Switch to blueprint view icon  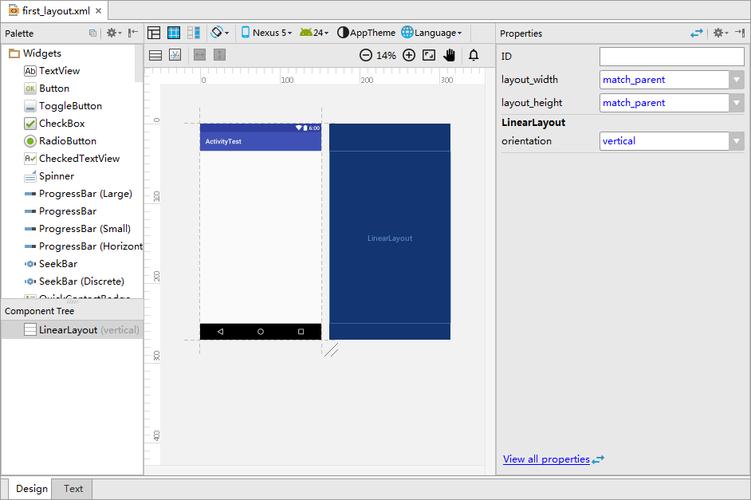click(174, 33)
